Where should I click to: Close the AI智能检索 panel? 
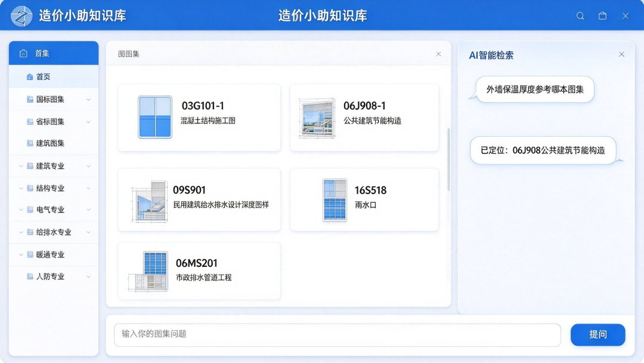pyautogui.click(x=621, y=54)
